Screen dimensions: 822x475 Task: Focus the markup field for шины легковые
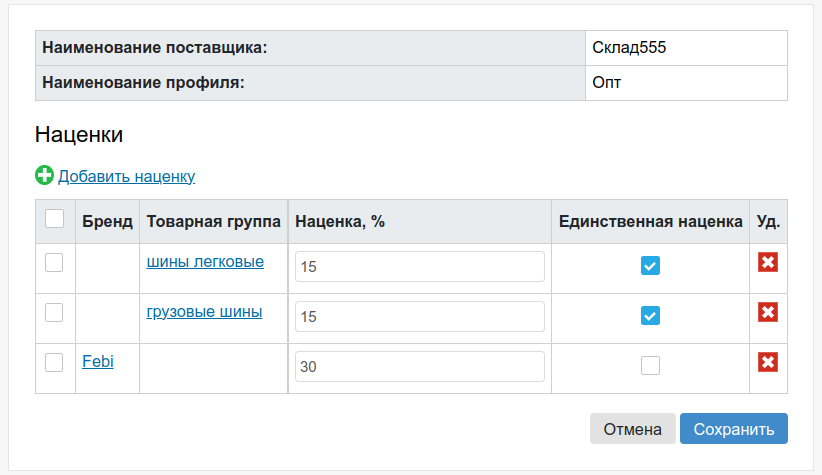[x=419, y=266]
